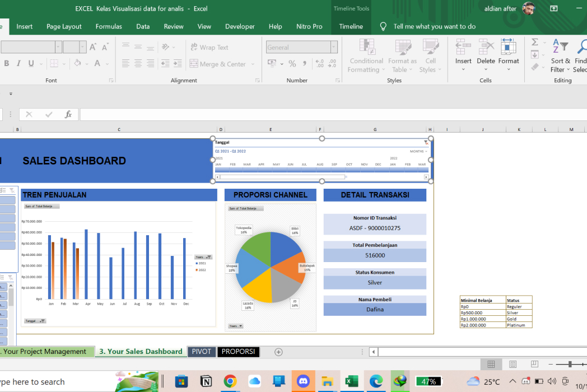Open the Timeline tools tab
587x392 pixels.
(x=351, y=26)
